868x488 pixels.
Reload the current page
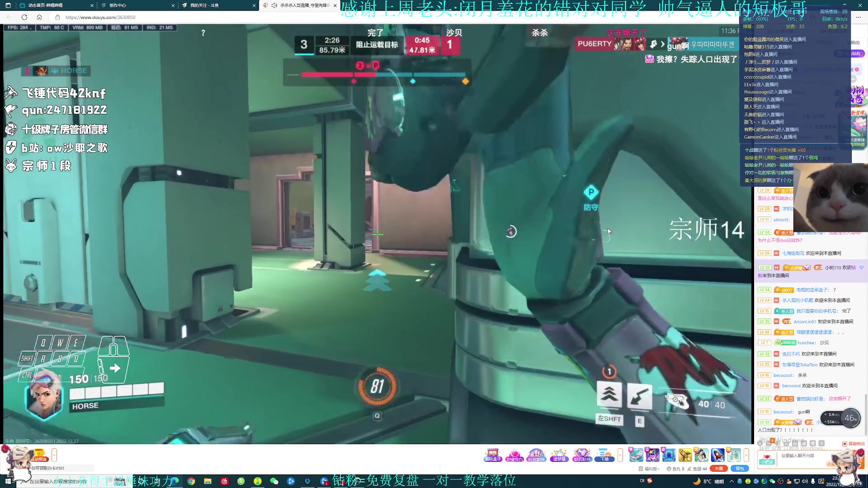coord(24,17)
